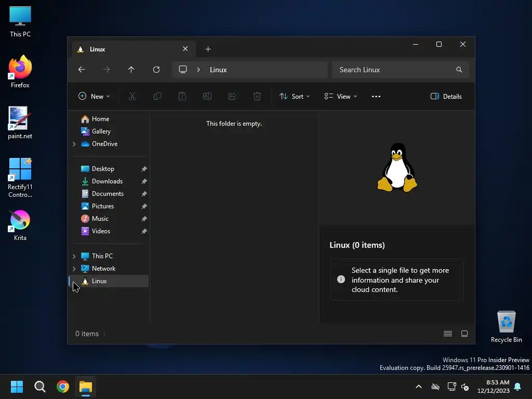Select Krita desktop icon

tap(20, 225)
